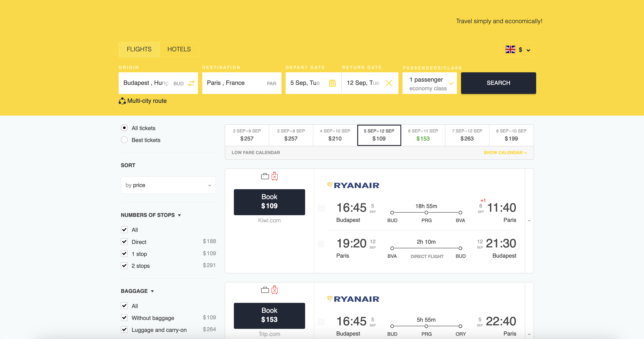Click no-luggage red icon on $109 ticket
Screen dimensions: 644x339
click(275, 176)
